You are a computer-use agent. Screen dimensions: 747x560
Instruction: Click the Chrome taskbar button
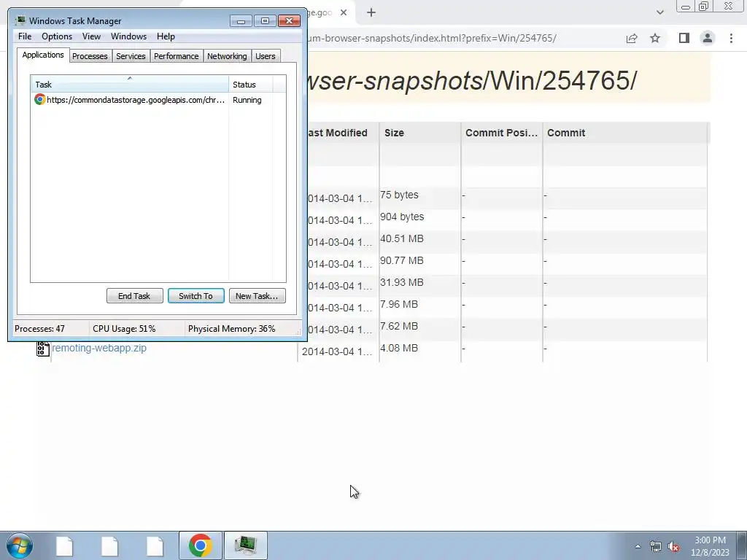pyautogui.click(x=201, y=545)
